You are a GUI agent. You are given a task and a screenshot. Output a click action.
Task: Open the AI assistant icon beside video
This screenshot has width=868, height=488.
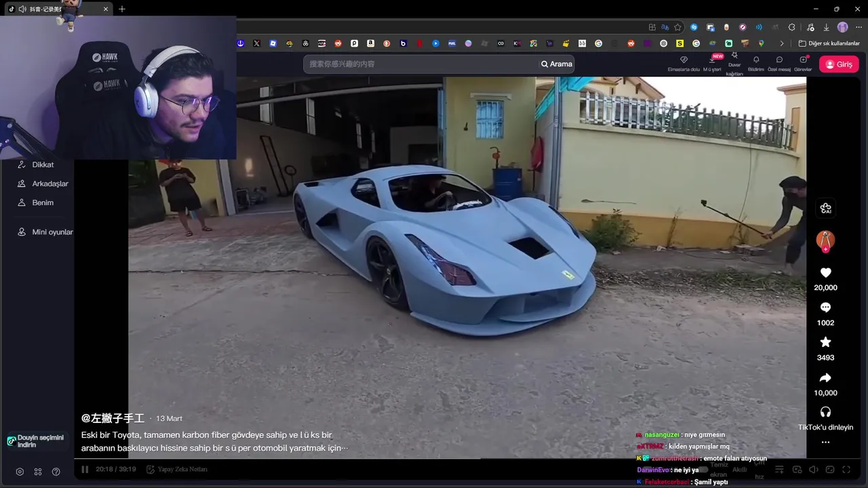click(x=825, y=209)
